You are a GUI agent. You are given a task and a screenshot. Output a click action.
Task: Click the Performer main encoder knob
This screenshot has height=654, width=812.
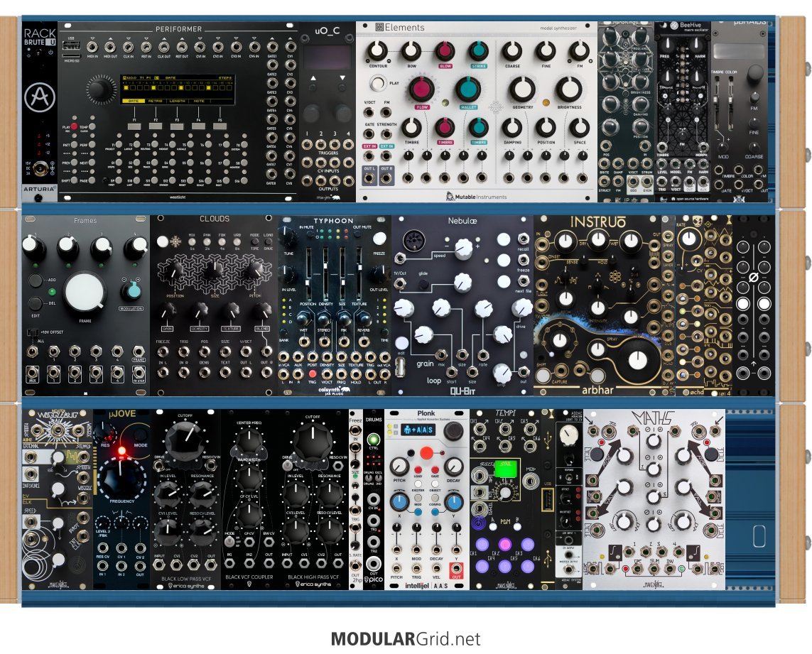coord(102,89)
